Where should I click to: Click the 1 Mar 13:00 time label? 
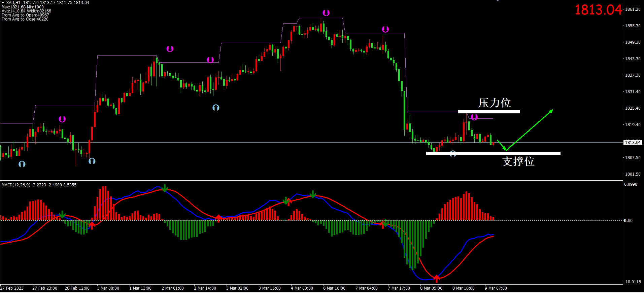[140, 288]
